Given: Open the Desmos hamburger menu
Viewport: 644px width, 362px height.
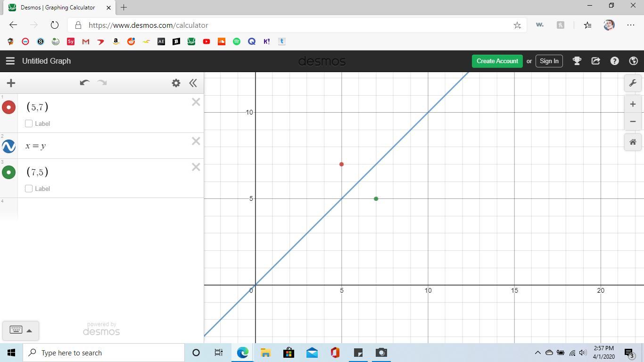Looking at the screenshot, I should pos(10,61).
